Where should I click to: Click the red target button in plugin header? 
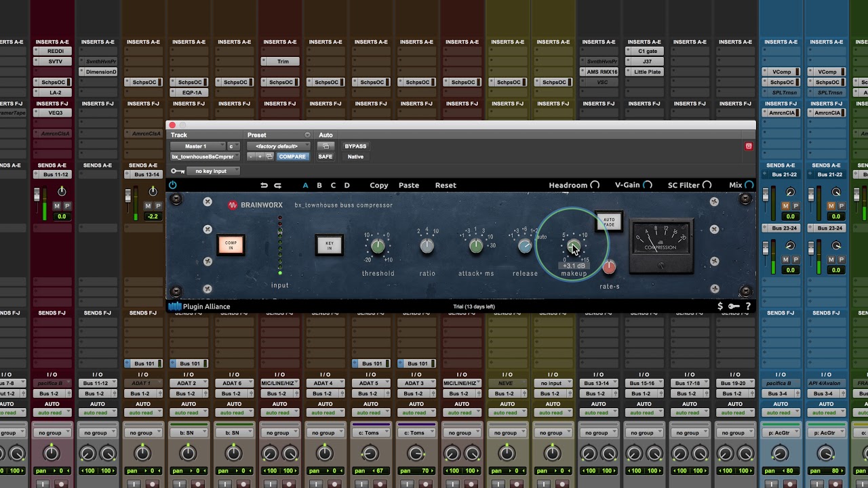(749, 146)
